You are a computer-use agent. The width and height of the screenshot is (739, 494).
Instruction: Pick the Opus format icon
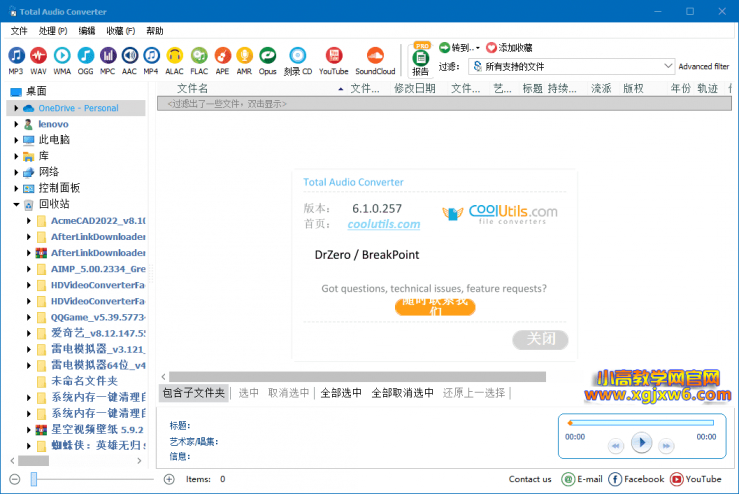tap(267, 61)
